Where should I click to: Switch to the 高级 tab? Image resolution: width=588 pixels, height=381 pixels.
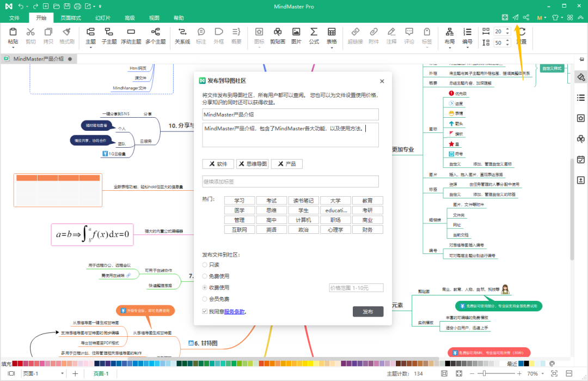(130, 17)
